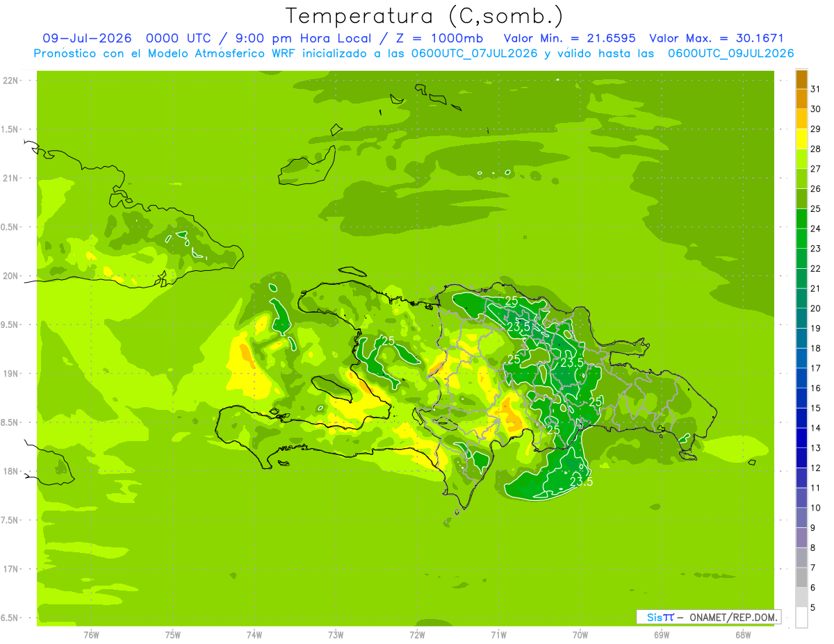This screenshot has width=834, height=644.
Task: Click the 'Valor Max. = 30.1671' readout
Action: pyautogui.click(x=716, y=38)
